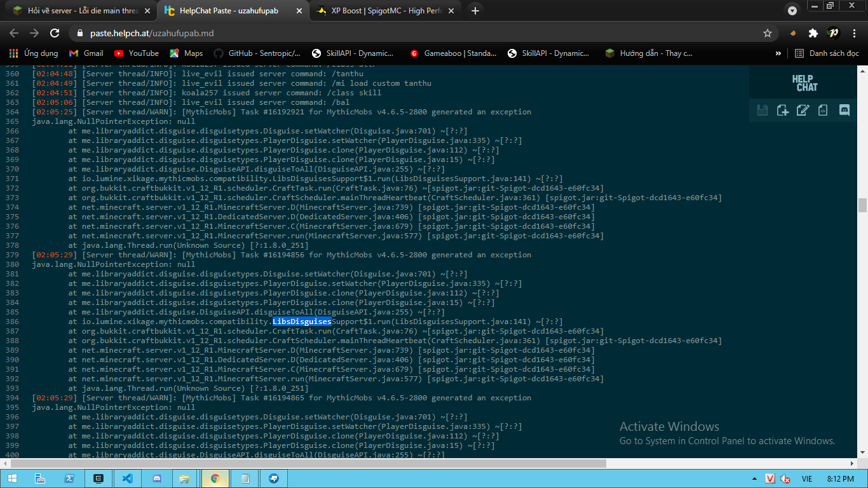
Task: Open the HelpChat Discord link icon
Action: pyautogui.click(x=844, y=111)
